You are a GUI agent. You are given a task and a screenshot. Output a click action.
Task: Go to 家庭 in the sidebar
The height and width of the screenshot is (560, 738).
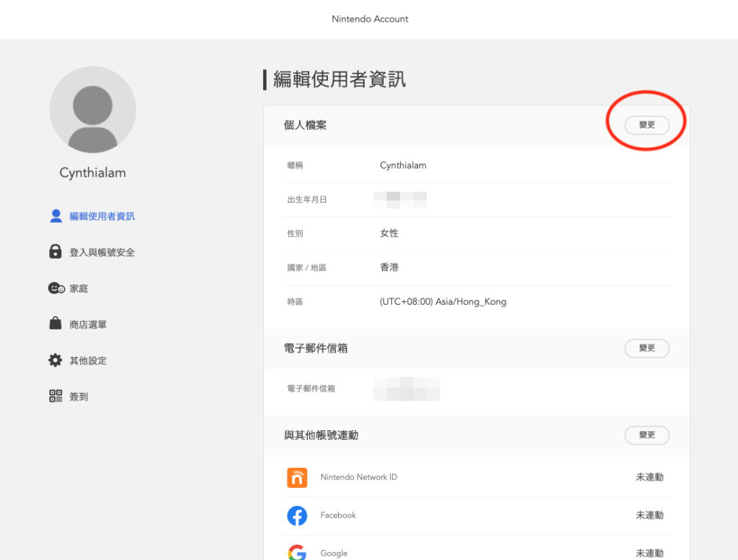(79, 288)
